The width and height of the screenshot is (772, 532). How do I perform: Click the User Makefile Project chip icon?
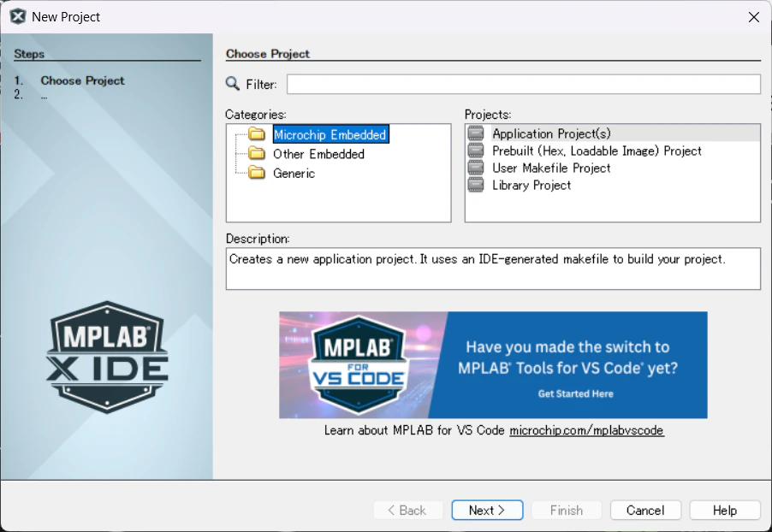point(476,168)
